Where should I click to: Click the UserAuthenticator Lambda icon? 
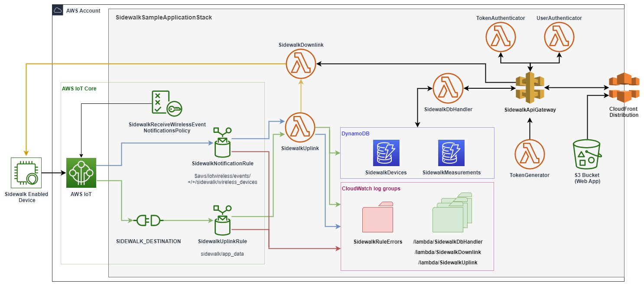click(559, 38)
